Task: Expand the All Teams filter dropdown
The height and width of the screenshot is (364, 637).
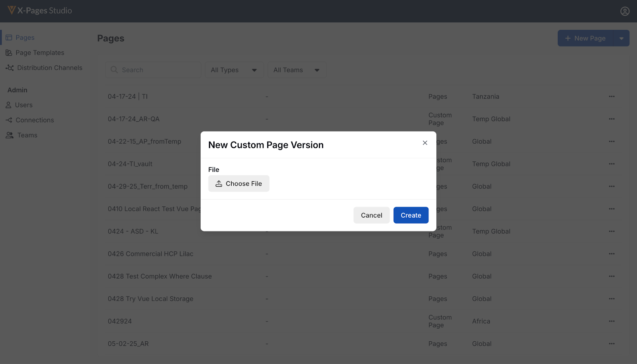Action: click(x=297, y=70)
